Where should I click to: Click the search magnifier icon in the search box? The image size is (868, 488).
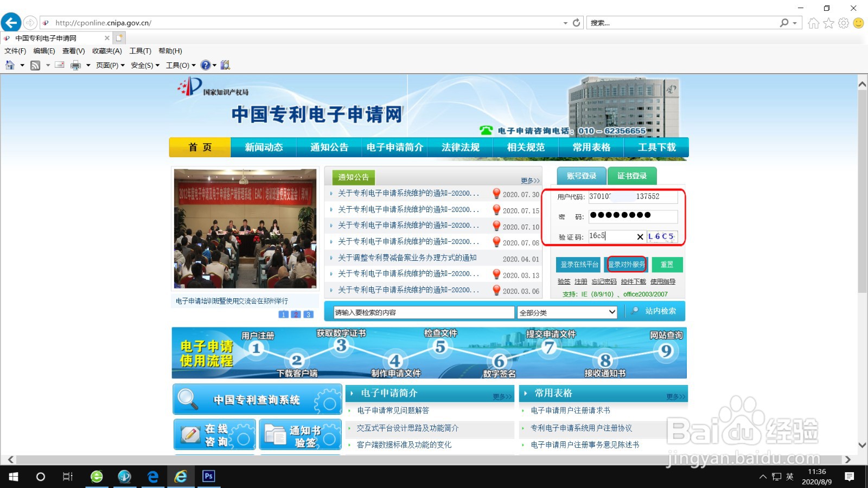tap(784, 23)
